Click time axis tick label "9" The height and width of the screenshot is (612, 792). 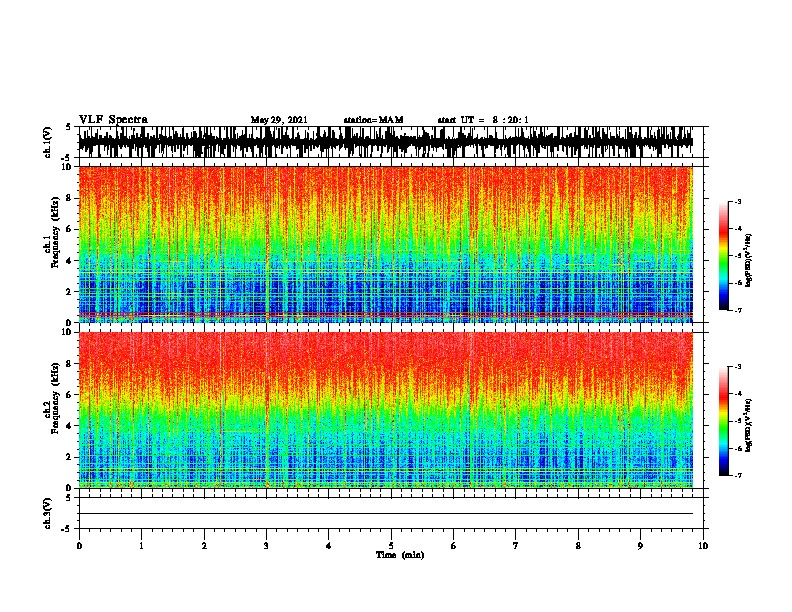[x=640, y=545]
